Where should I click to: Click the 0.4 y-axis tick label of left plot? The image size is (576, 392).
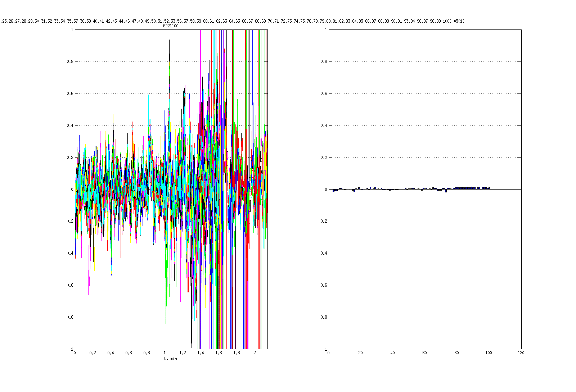coord(70,126)
